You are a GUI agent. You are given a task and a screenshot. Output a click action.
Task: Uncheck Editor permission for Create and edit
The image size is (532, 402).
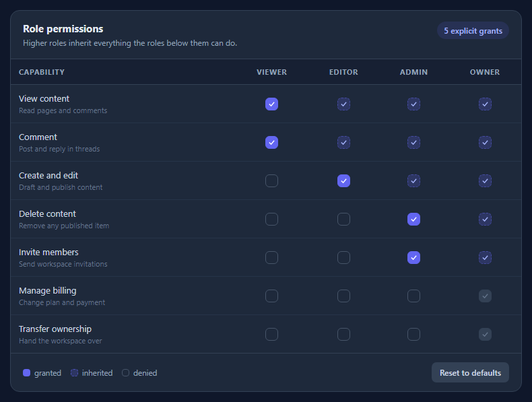pos(343,181)
